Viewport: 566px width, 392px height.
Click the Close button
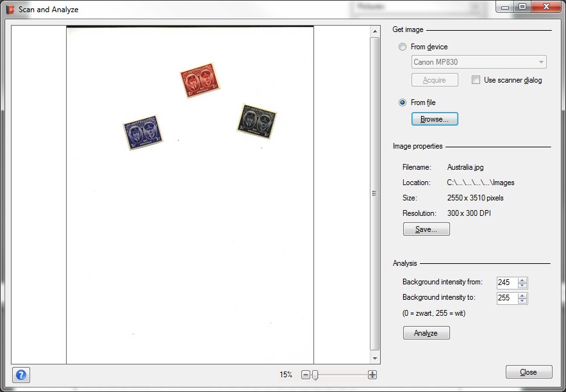point(529,372)
